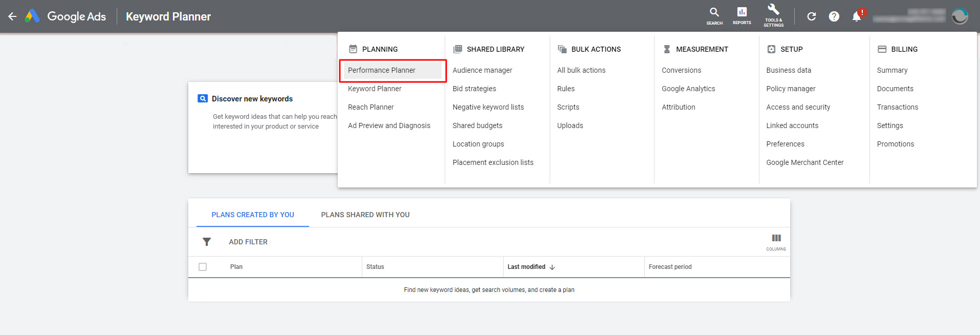Open Audience manager
The height and width of the screenshot is (335, 980).
point(482,70)
